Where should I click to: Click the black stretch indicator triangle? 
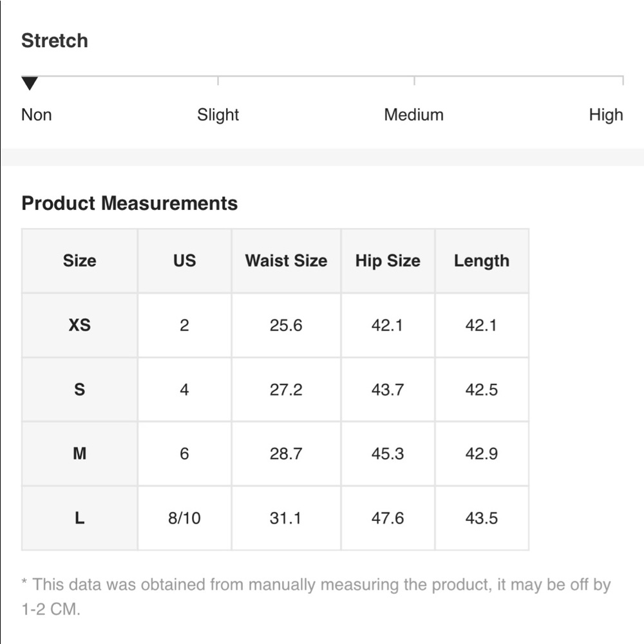click(x=30, y=83)
